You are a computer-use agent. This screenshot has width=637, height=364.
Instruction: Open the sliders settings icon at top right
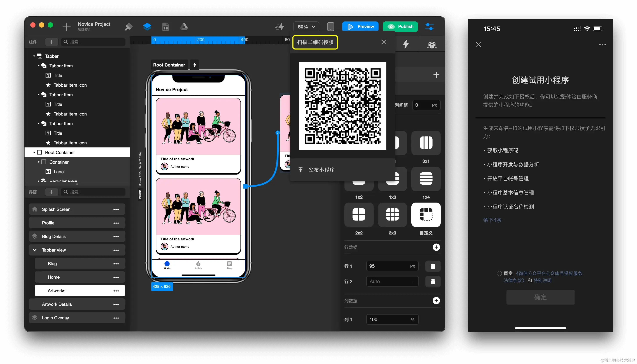[x=429, y=26]
